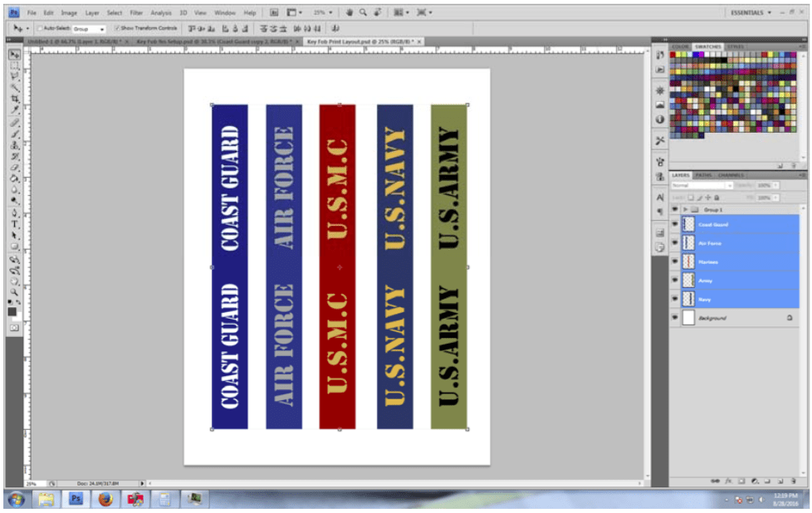Open the File menu
This screenshot has height=513, width=812.
point(32,12)
